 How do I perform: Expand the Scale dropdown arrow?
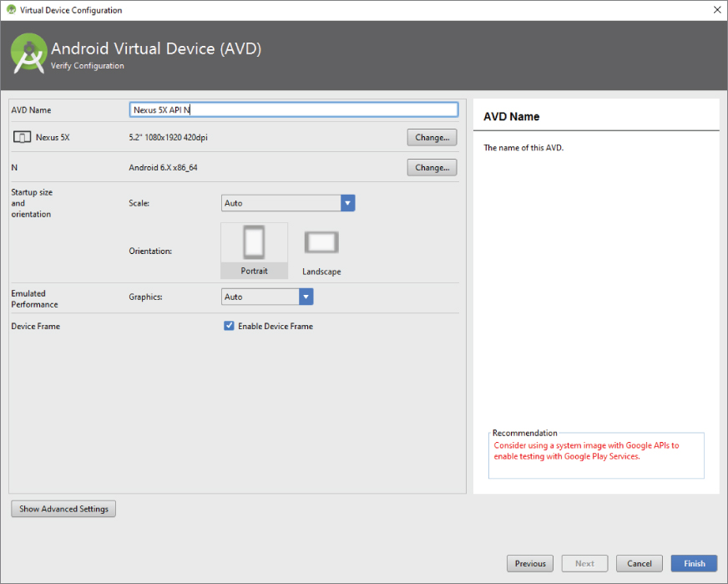click(348, 203)
